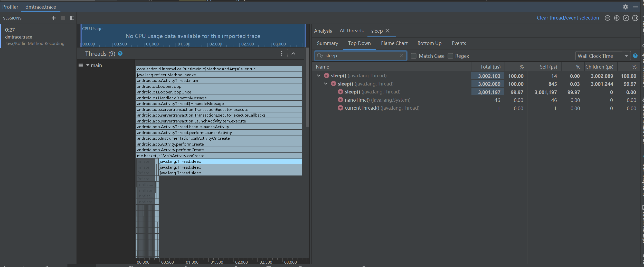Reset timeline zoom
The height and width of the screenshot is (267, 644).
(626, 18)
